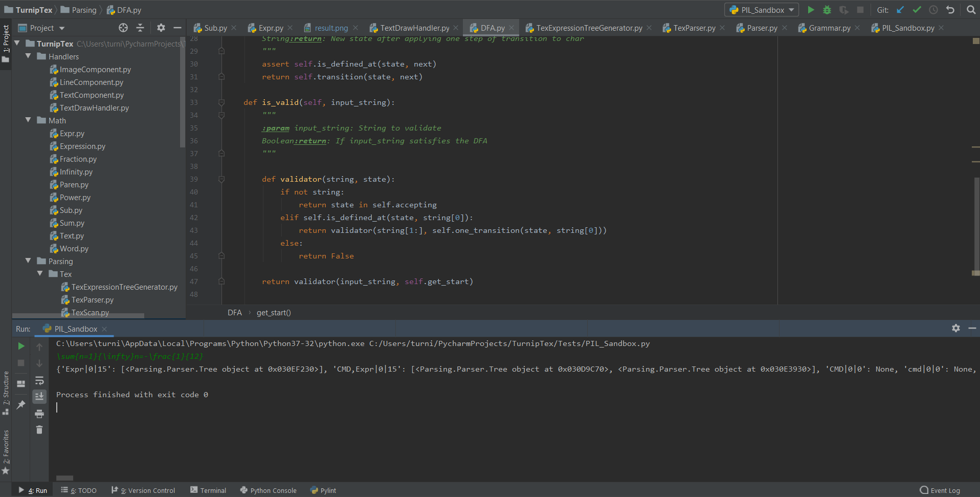Commit changes using the green checkmark
Viewport: 980px width, 497px height.
917,10
